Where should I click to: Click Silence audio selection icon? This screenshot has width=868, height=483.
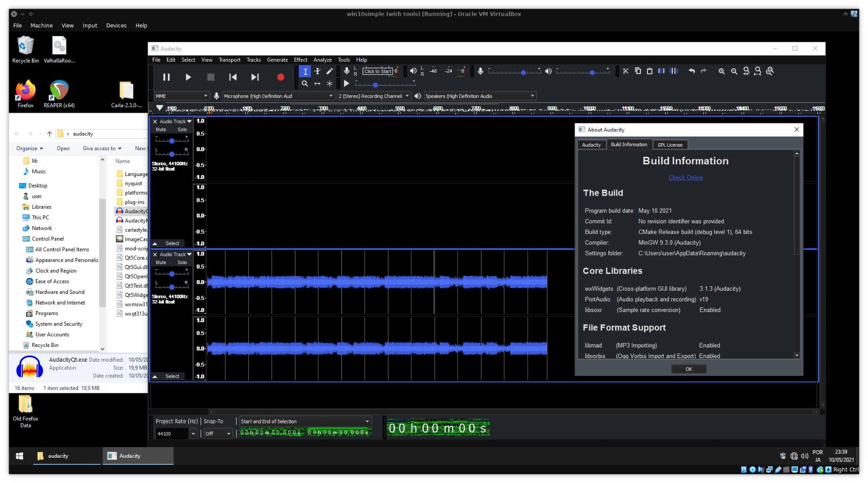click(674, 71)
